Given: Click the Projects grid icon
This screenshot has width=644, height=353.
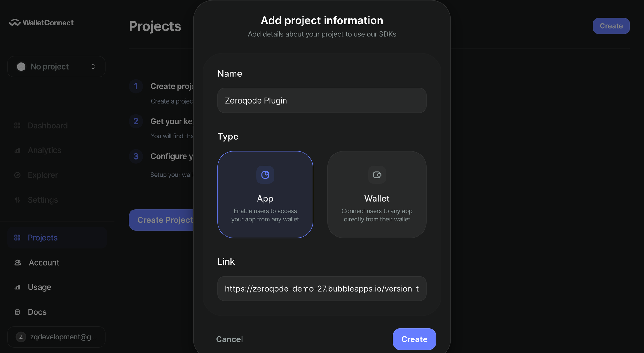Looking at the screenshot, I should click(18, 238).
